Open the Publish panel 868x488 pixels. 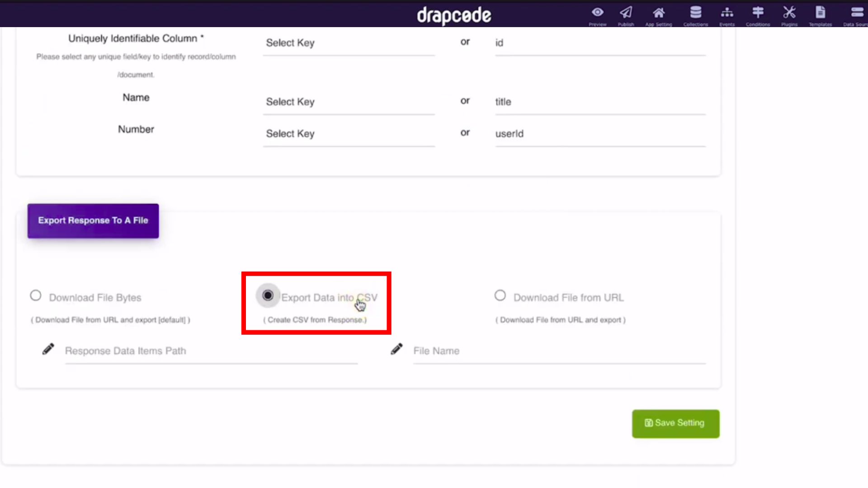coord(626,15)
